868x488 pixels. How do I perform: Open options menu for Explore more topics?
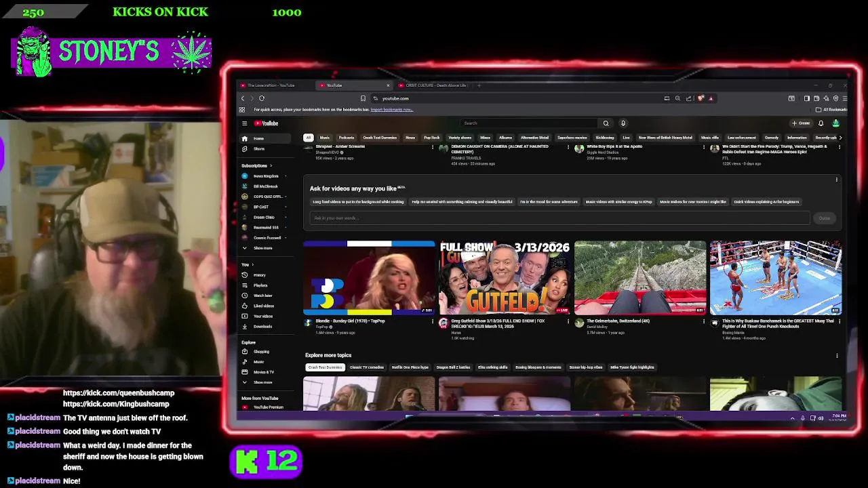pos(837,355)
